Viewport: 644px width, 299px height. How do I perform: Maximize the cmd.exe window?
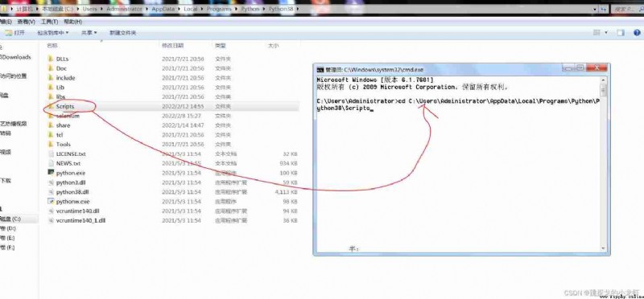click(x=580, y=68)
